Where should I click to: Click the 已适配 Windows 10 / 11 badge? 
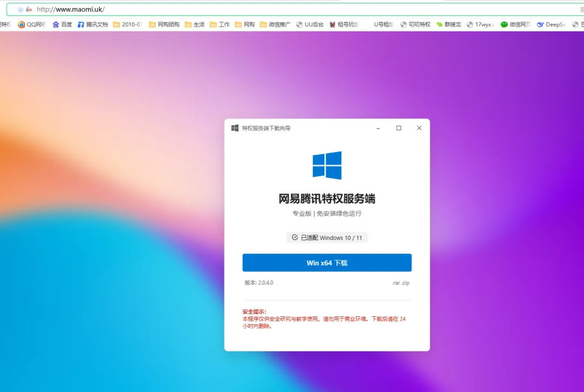click(327, 237)
